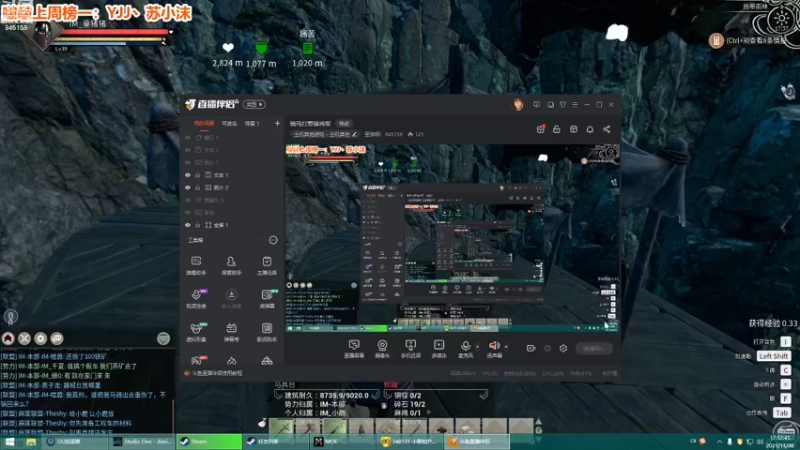
Task: Select the 场景 1 tab
Action: coord(252,123)
